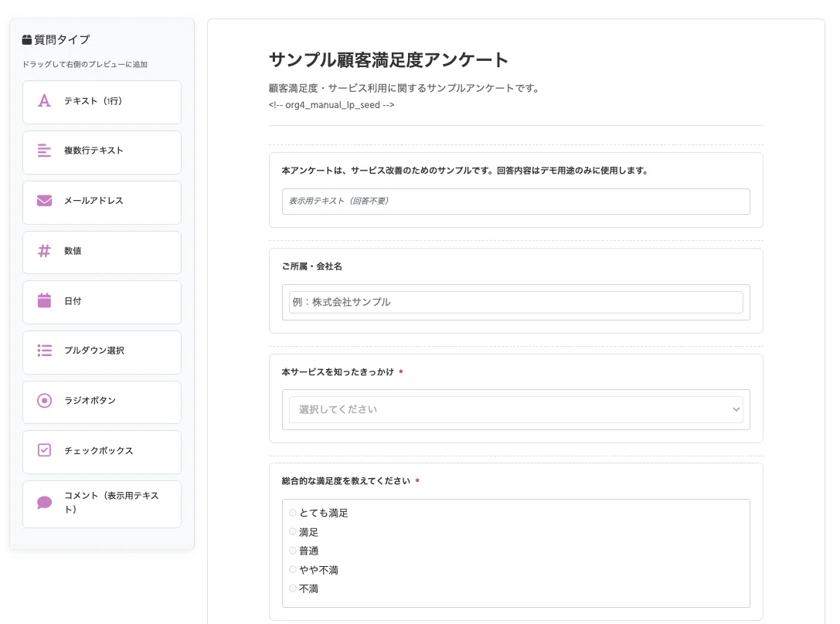This screenshot has width=840, height=624.
Task: Click the 例：株式会社サンプル company name input
Action: pos(516,303)
